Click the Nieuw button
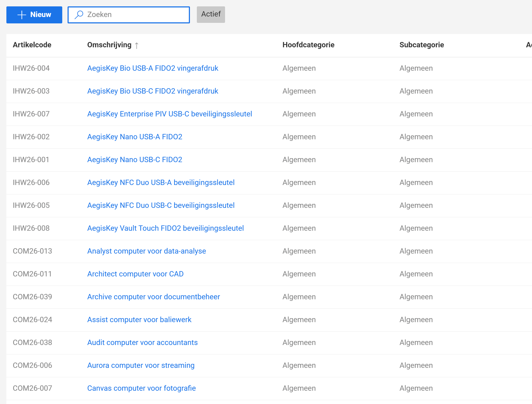The width and height of the screenshot is (532, 404). [34, 15]
